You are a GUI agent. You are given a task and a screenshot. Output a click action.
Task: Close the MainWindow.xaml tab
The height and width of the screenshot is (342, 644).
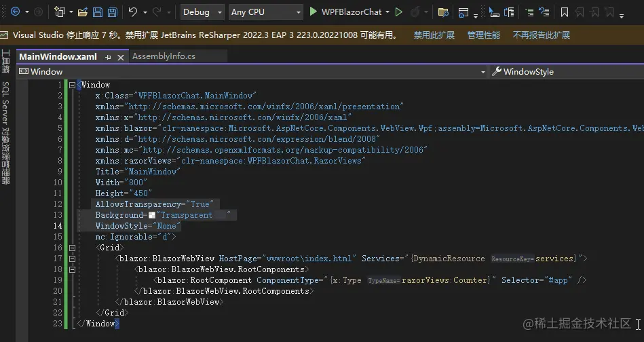pyautogui.click(x=121, y=58)
